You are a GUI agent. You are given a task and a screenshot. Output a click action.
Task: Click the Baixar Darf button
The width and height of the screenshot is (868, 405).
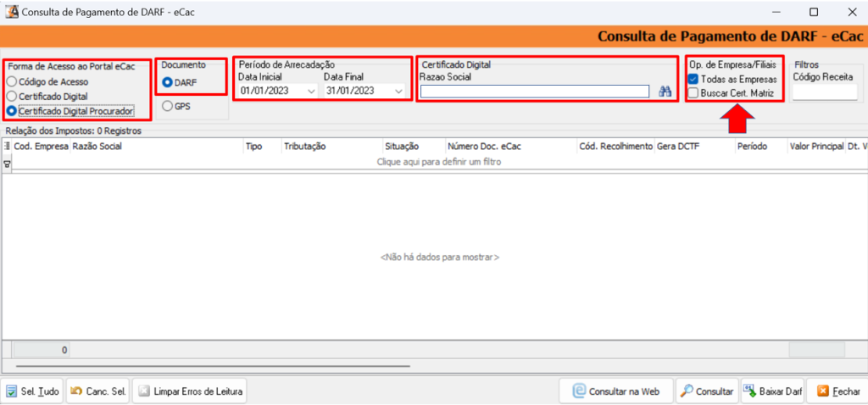click(x=773, y=391)
